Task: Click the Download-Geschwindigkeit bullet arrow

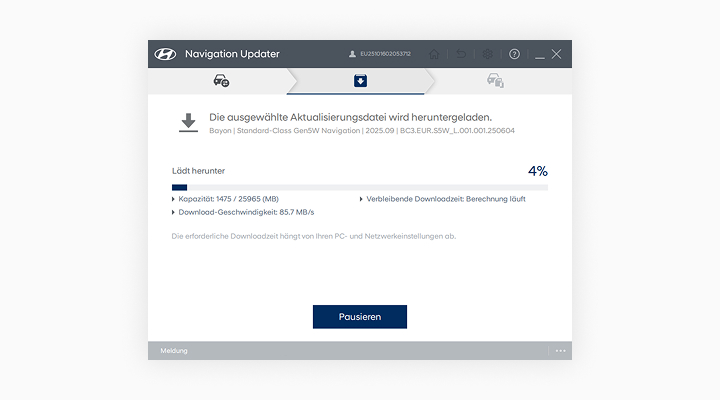Action: coord(174,212)
